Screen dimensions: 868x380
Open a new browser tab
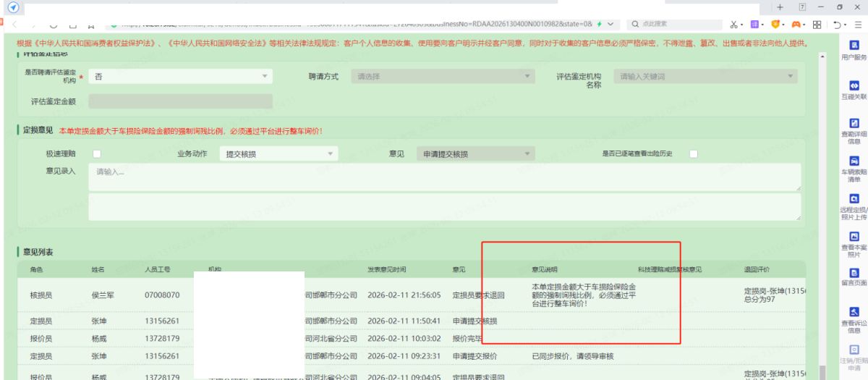click(780, 7)
